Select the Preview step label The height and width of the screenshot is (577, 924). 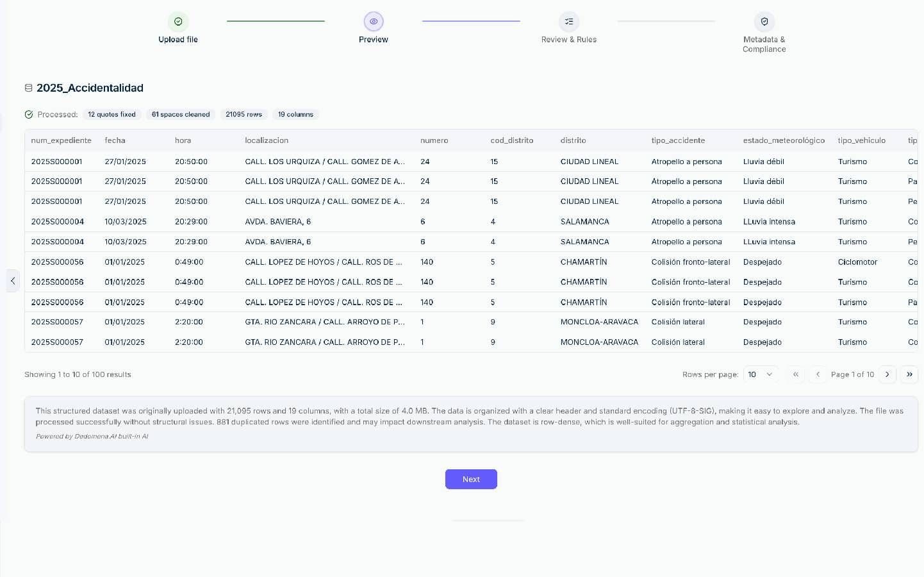(x=374, y=40)
